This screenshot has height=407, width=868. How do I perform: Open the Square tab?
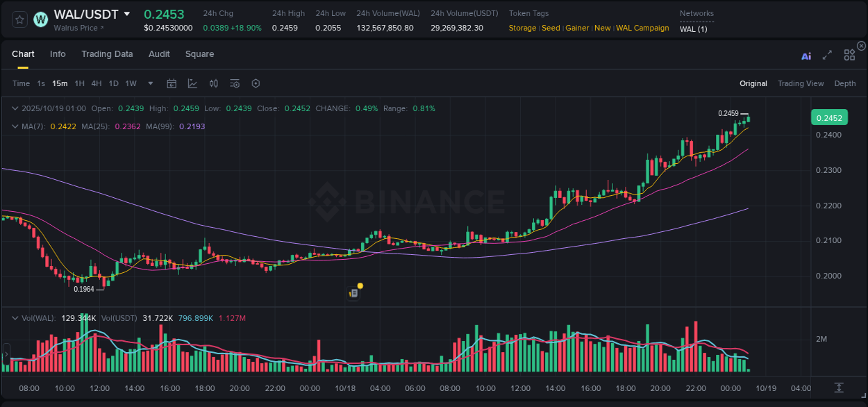pyautogui.click(x=199, y=53)
